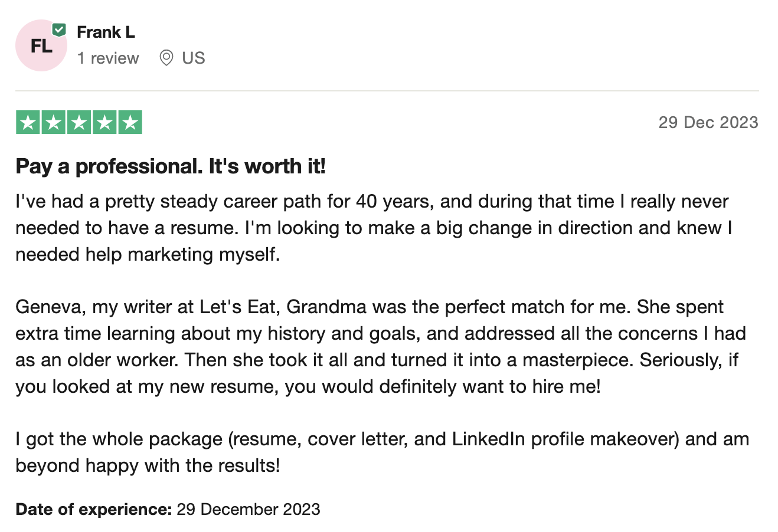Open Frank L reviewer profile name

pyautogui.click(x=106, y=32)
